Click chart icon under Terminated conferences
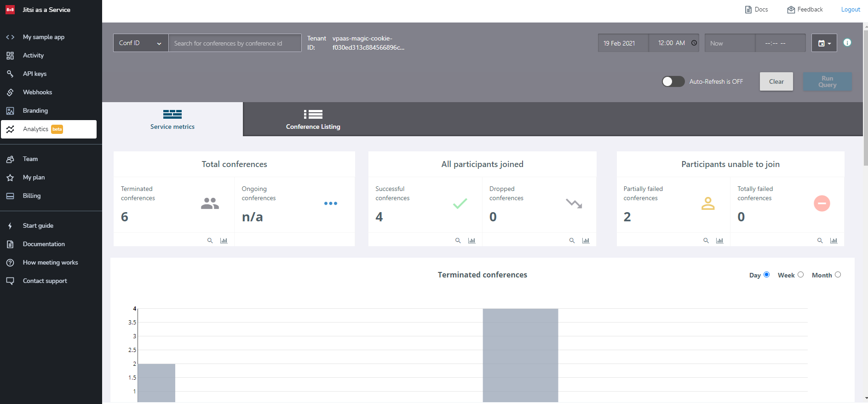The image size is (868, 404). coord(224,240)
